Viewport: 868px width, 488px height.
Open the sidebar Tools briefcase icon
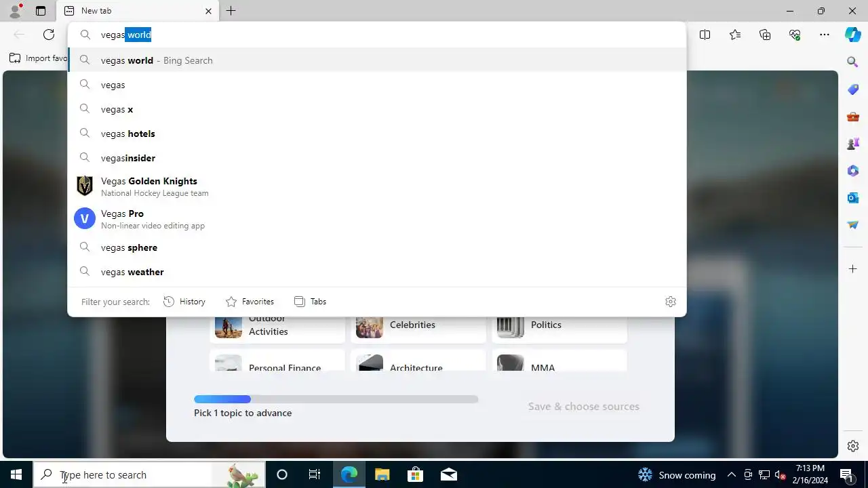click(853, 117)
